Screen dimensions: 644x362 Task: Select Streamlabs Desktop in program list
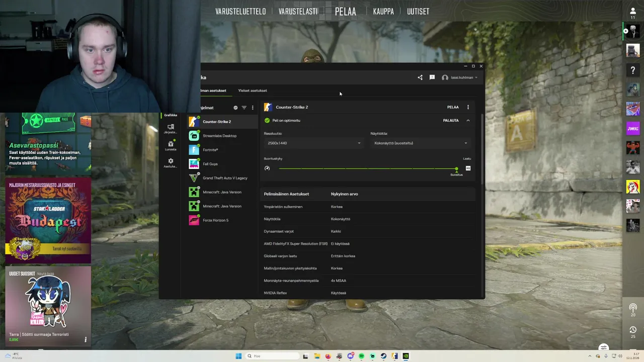[221, 136]
